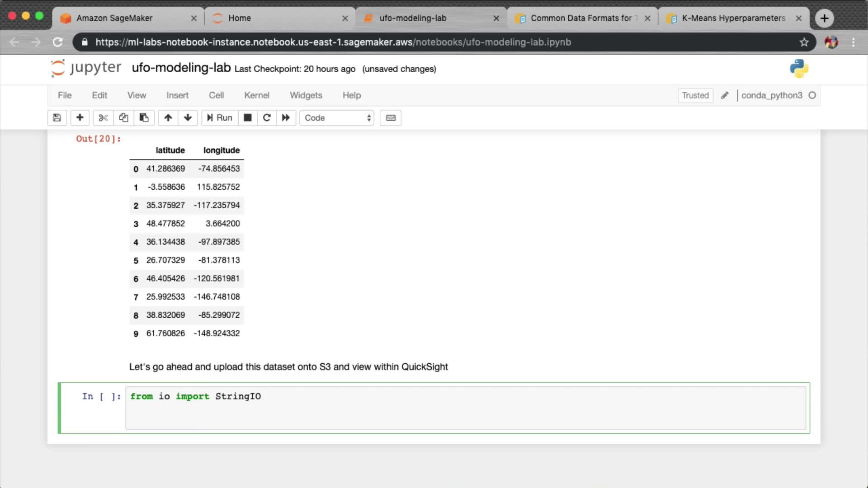Switch to the K-Means Hyperparameters tab
The image size is (868, 488).
[732, 18]
